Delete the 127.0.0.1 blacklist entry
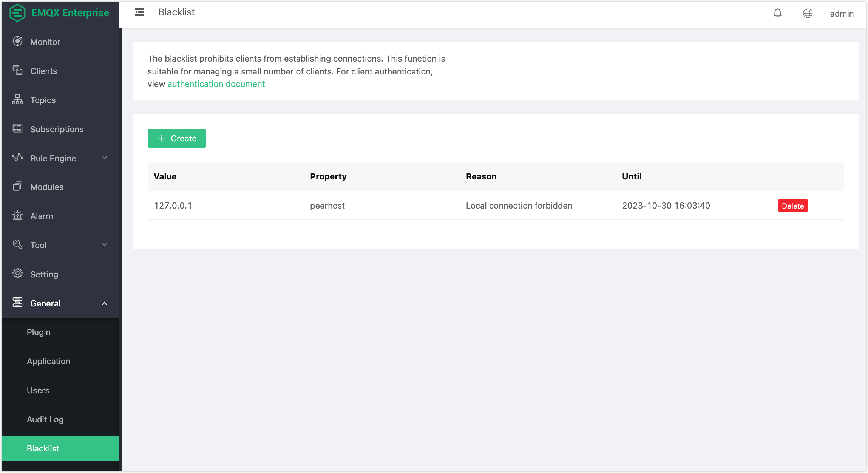 tap(792, 206)
